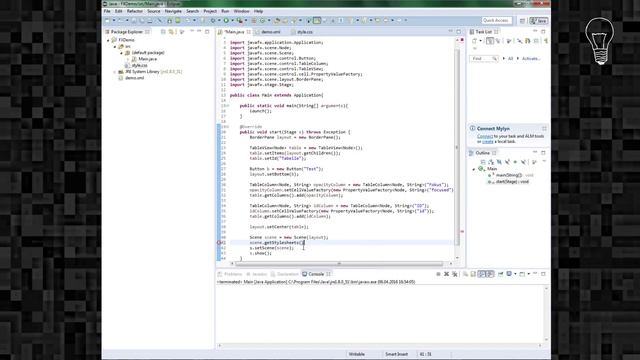
Task: Collapse the src folder node
Action: click(x=115, y=47)
